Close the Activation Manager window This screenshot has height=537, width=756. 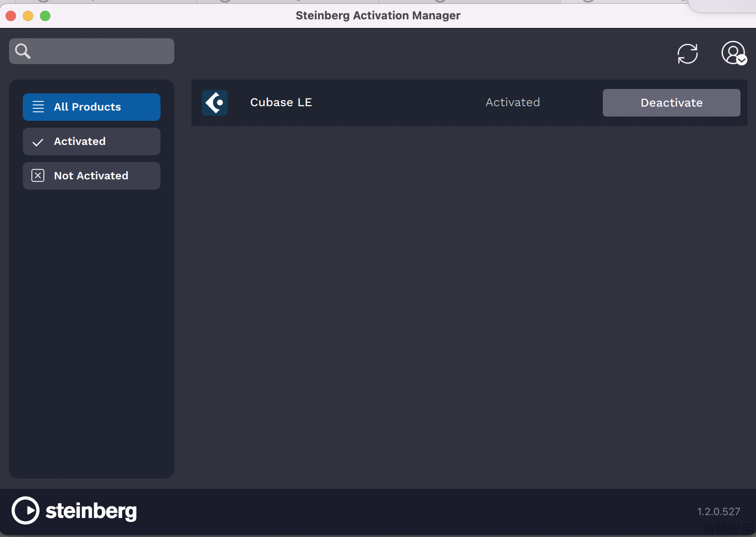pos(11,16)
